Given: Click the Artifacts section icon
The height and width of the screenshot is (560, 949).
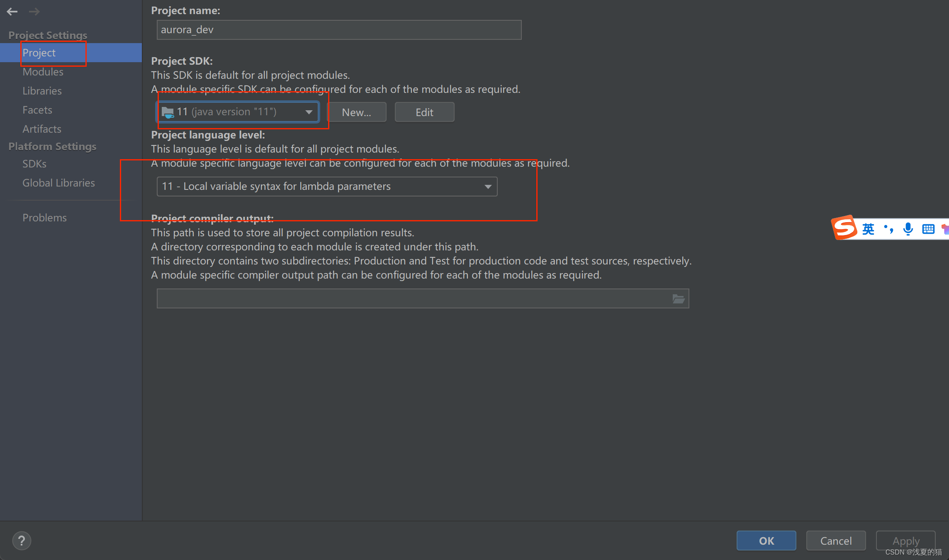Looking at the screenshot, I should 41,128.
